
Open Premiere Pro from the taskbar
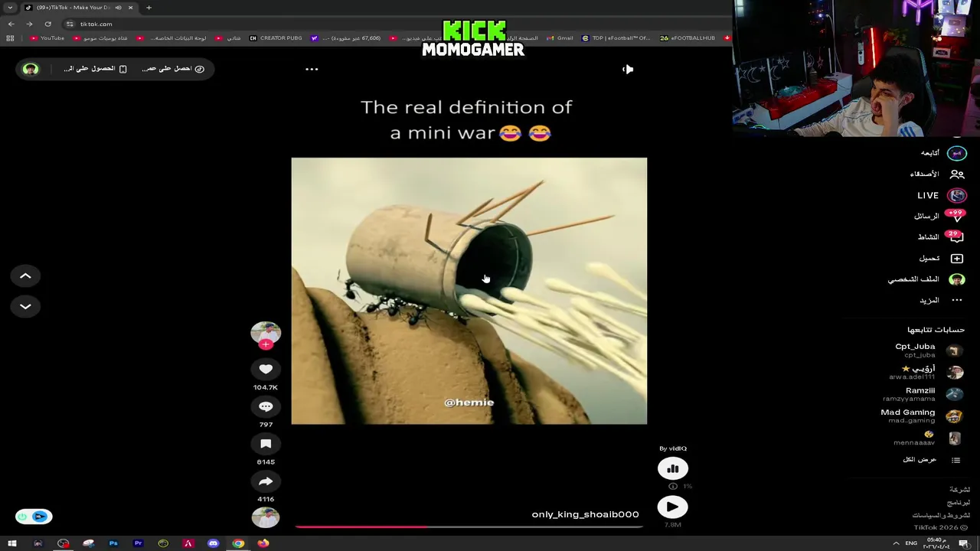tap(138, 543)
